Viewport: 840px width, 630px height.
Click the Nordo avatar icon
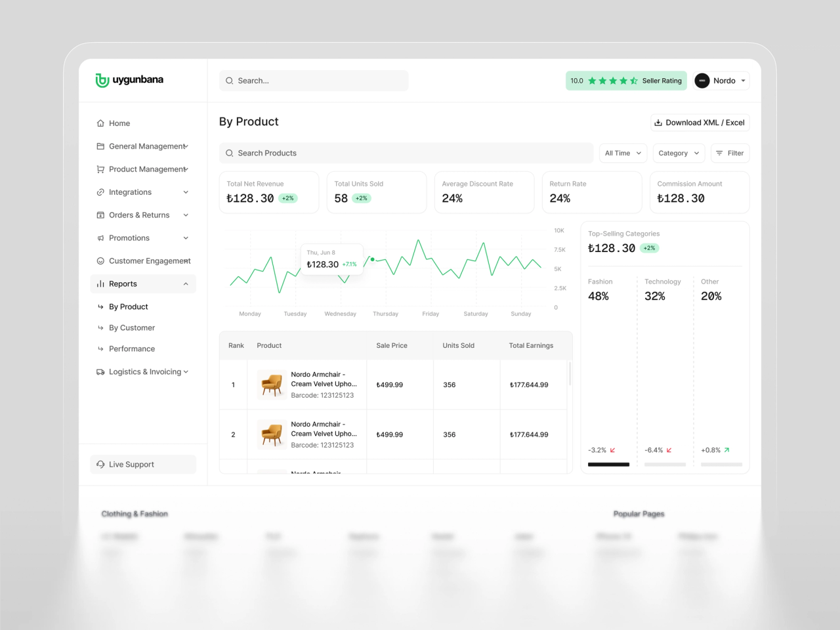pyautogui.click(x=702, y=81)
